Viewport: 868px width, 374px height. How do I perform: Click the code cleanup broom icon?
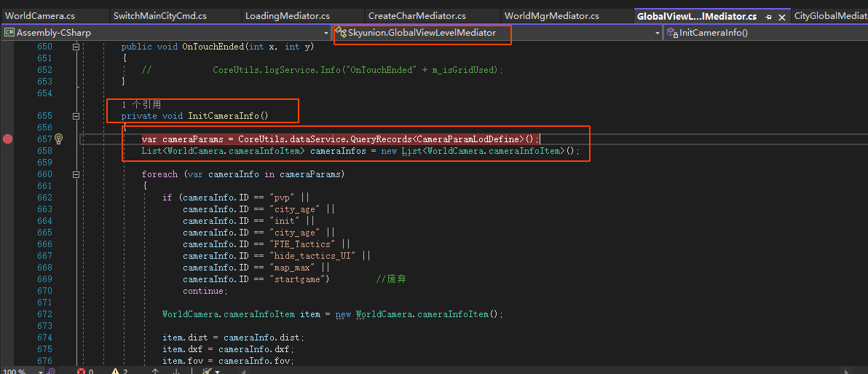pos(207,371)
